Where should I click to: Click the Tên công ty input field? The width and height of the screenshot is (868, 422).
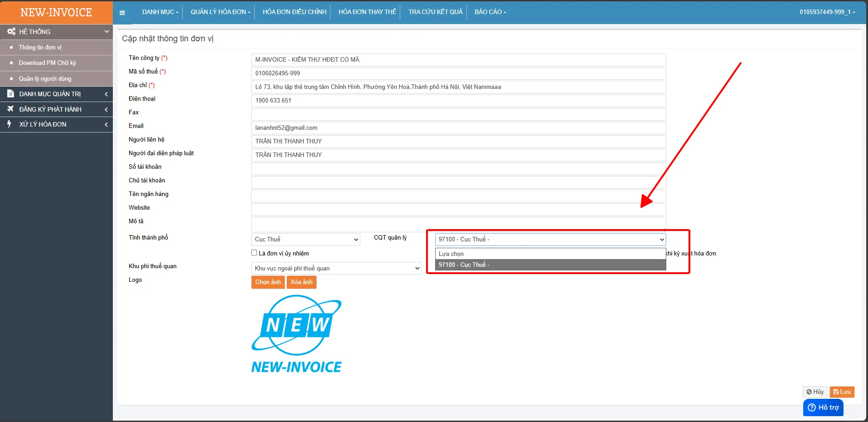pos(458,59)
